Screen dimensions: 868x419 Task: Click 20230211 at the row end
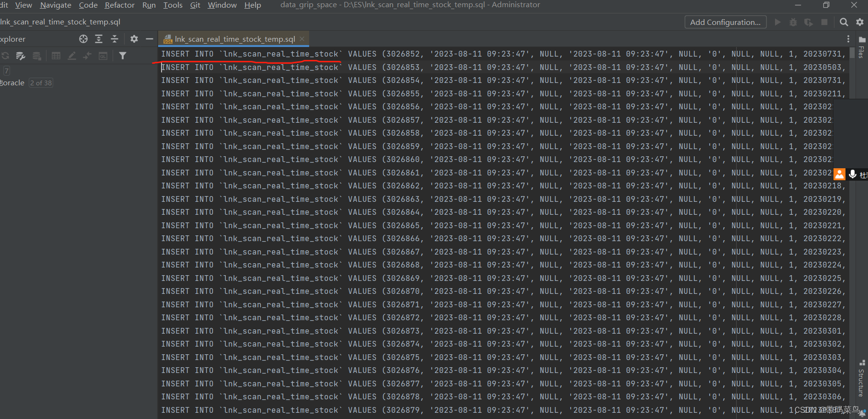click(x=822, y=93)
